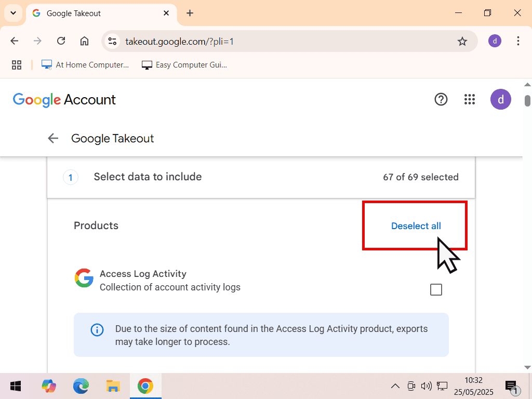Launch Copilot from the taskbar
This screenshot has width=532, height=399.
[x=49, y=386]
